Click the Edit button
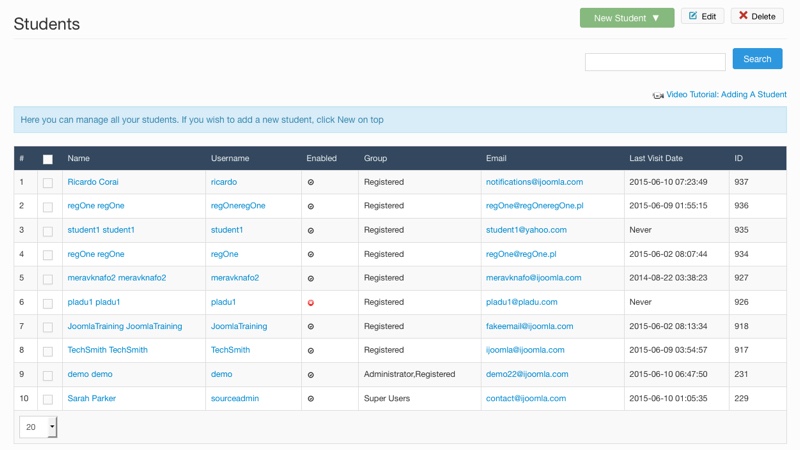 (x=703, y=16)
